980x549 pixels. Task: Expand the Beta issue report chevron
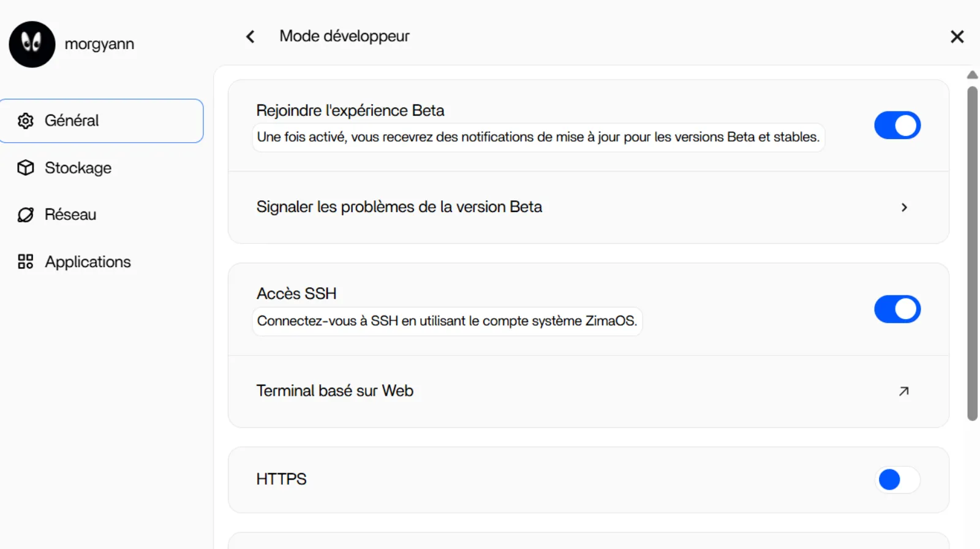click(904, 208)
